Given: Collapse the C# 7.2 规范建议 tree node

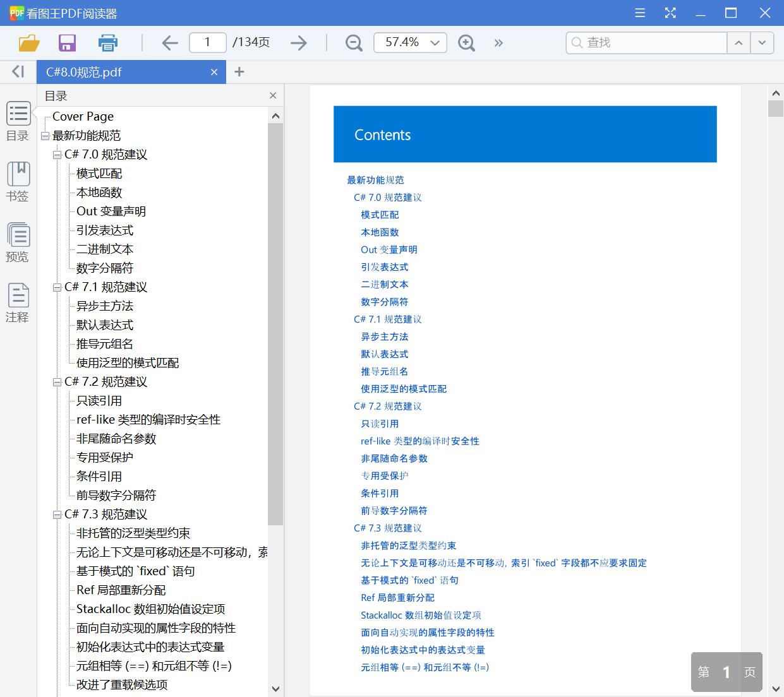Looking at the screenshot, I should pos(57,382).
